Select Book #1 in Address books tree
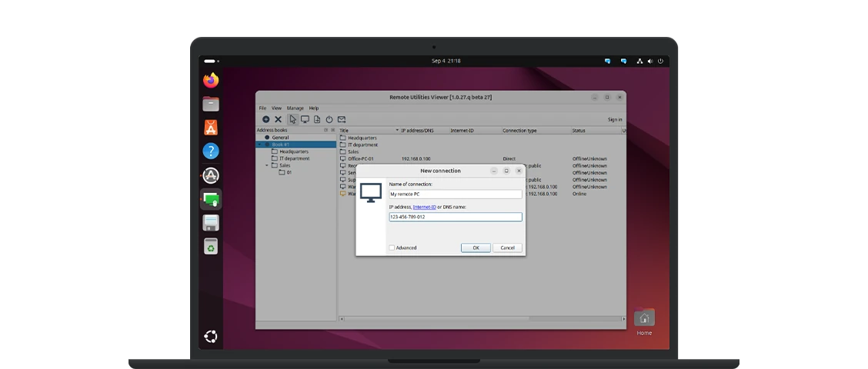 (x=280, y=145)
